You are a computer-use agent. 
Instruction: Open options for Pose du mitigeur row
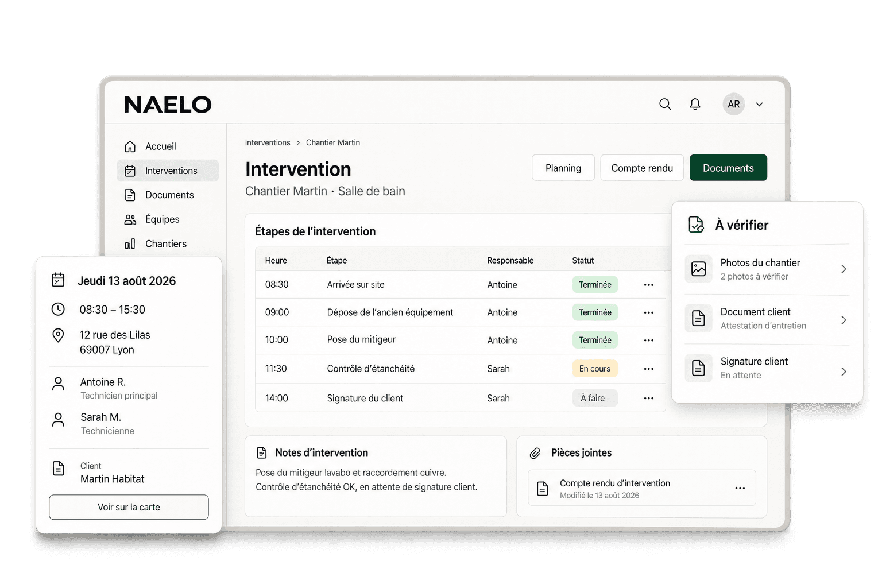[x=649, y=340]
